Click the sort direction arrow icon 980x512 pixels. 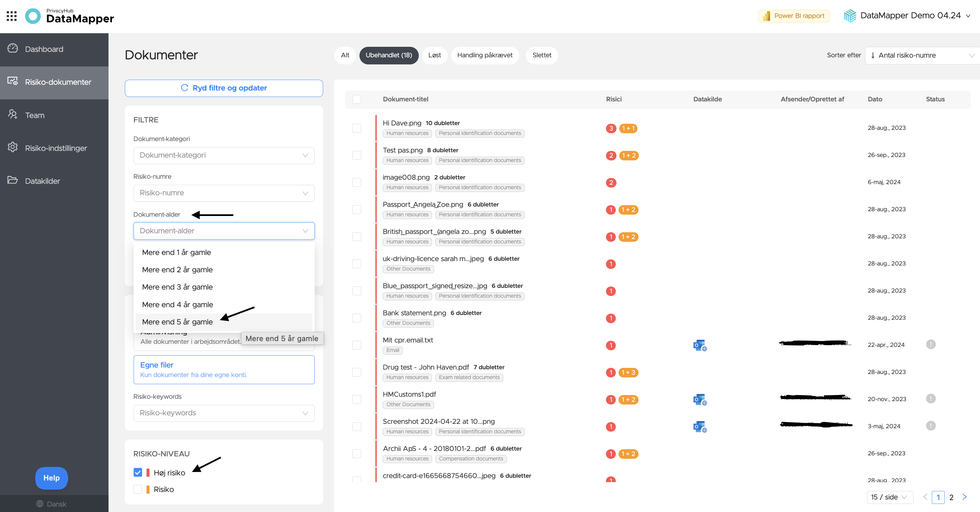pos(873,56)
